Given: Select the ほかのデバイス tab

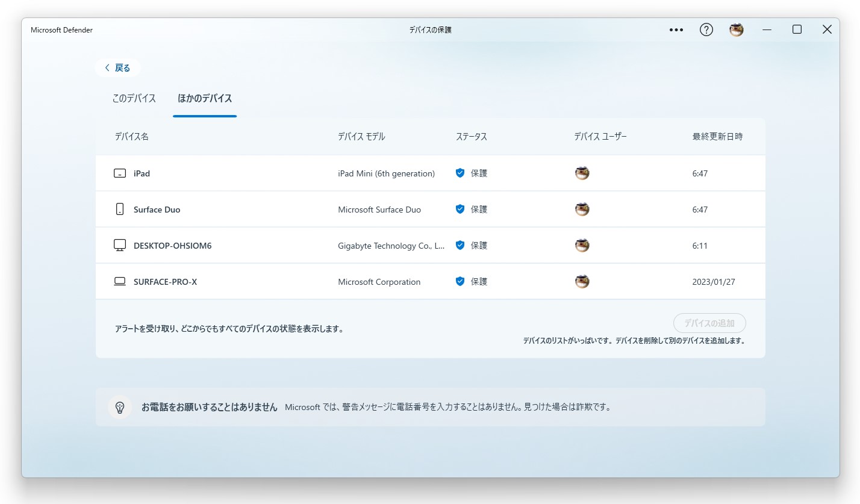Looking at the screenshot, I should 205,98.
